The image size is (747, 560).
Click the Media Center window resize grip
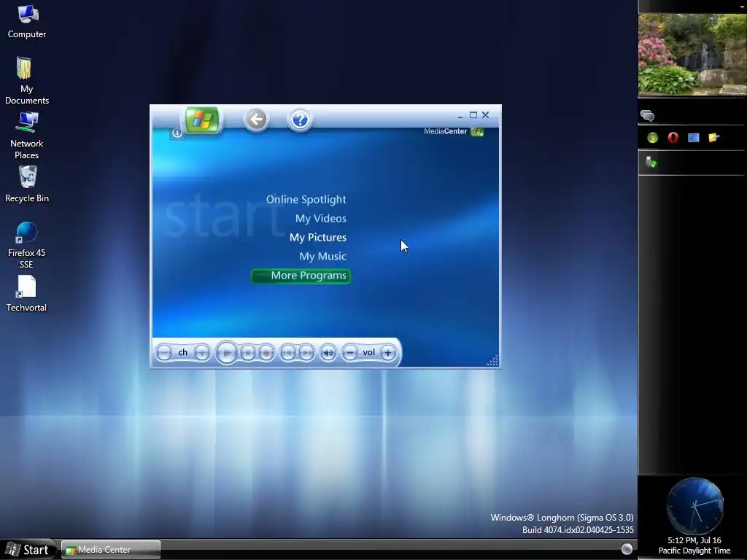pyautogui.click(x=492, y=360)
